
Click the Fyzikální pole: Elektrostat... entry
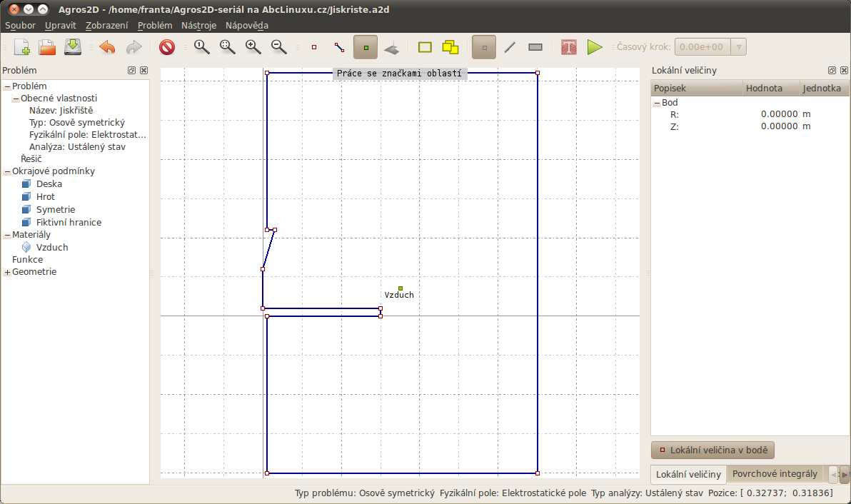pyautogui.click(x=87, y=134)
